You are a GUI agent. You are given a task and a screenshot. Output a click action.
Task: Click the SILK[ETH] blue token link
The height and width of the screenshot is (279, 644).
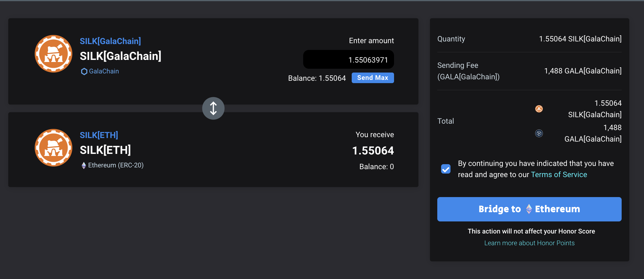tap(99, 135)
